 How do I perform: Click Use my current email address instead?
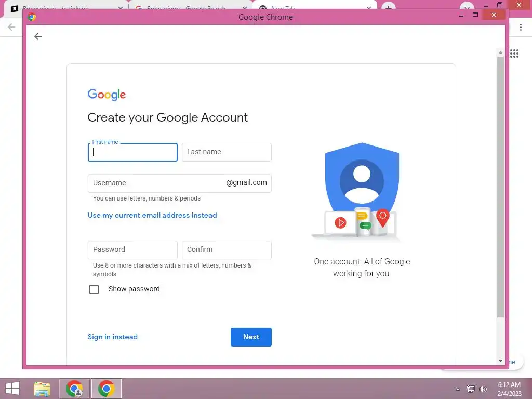pos(152,215)
